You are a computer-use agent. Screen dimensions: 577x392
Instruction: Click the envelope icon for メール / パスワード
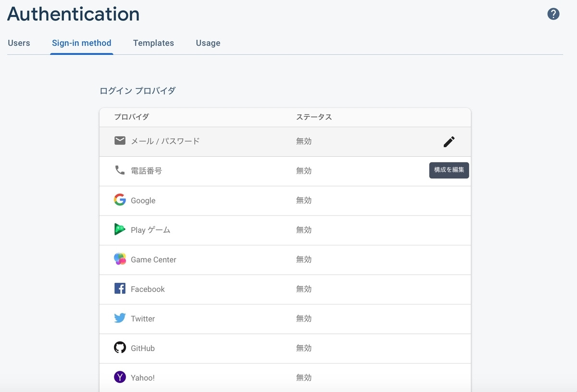pos(120,140)
